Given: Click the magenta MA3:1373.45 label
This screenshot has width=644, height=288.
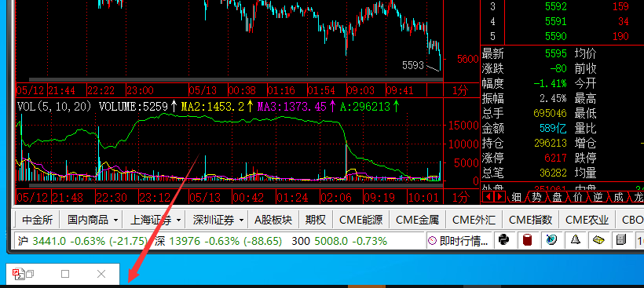Looking at the screenshot, I should (x=291, y=107).
